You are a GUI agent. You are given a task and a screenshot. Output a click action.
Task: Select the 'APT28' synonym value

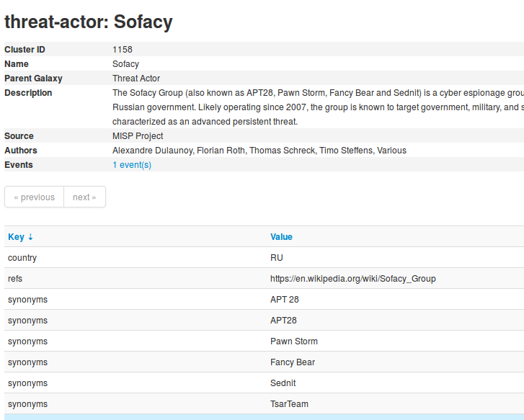(x=283, y=321)
